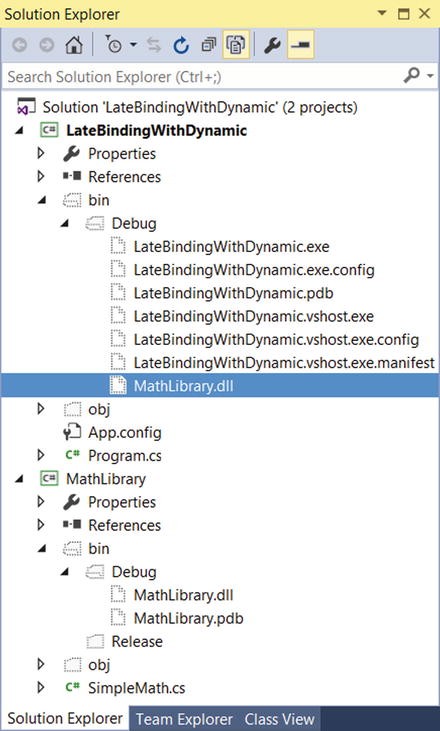Viewport: 440px width, 731px height.
Task: Open the window position dropdown in title bar
Action: tap(382, 14)
